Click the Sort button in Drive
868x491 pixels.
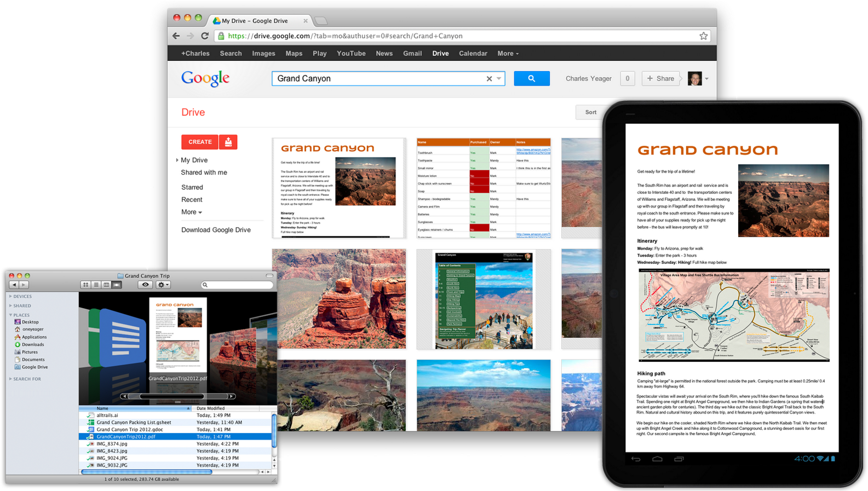tap(590, 112)
